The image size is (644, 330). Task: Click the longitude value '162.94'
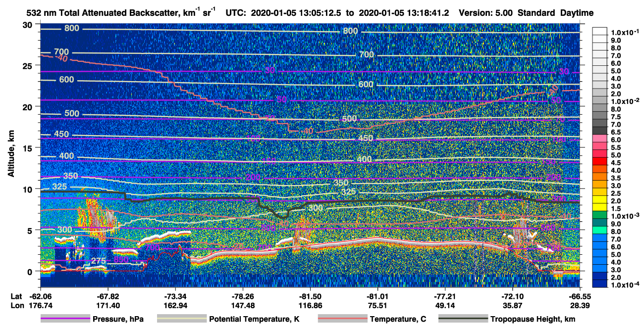tap(175, 305)
